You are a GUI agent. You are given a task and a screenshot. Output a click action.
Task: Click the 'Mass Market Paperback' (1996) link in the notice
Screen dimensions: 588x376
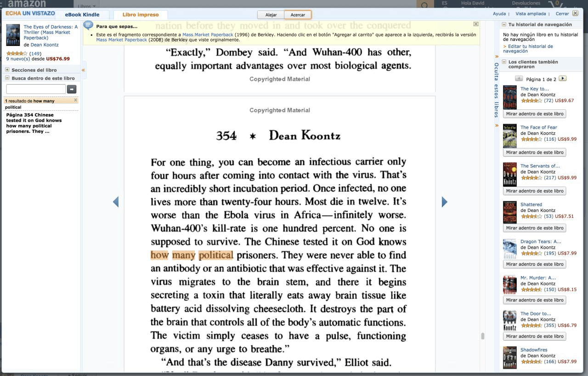coord(208,35)
